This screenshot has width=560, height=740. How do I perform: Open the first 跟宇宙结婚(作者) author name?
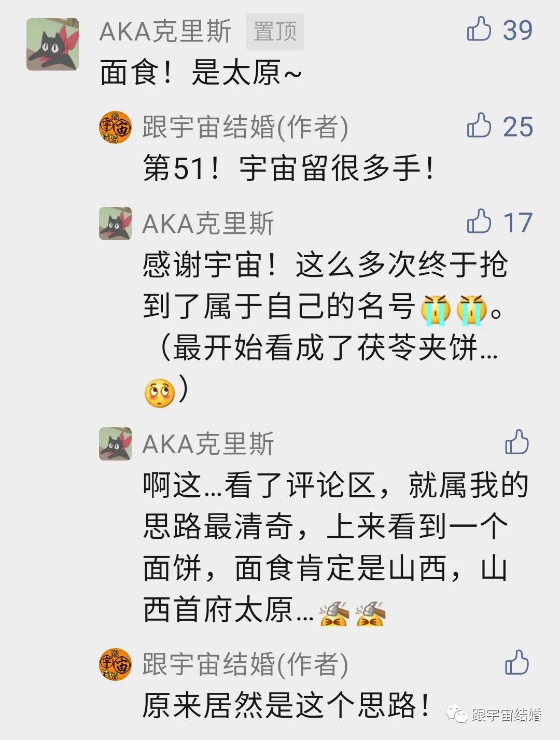tap(245, 128)
